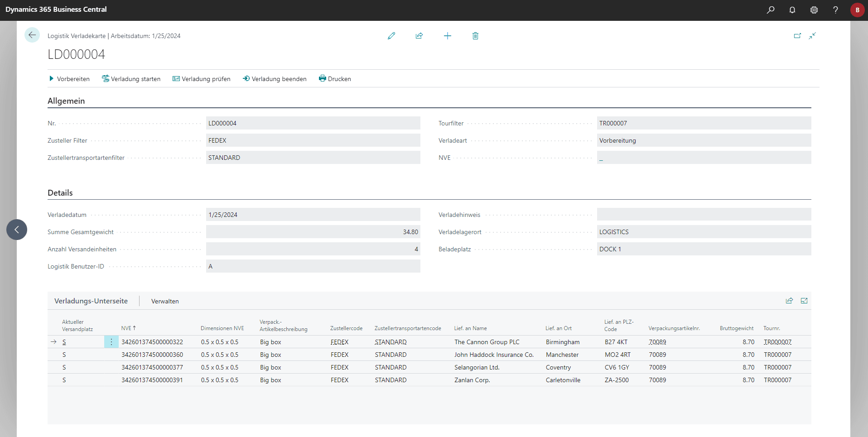Screen dimensions: 868x437
Task: Open Dimensionen NVE column header
Action: (x=222, y=328)
